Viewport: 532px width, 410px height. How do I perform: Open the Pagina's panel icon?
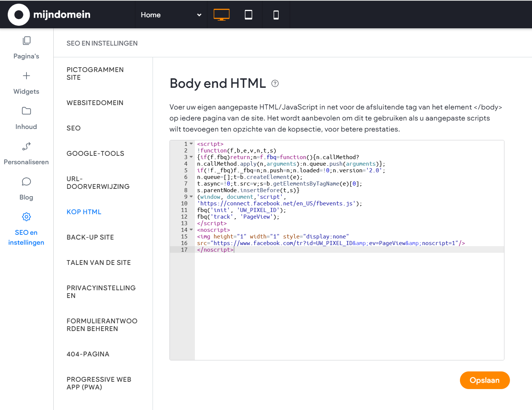[x=26, y=40]
